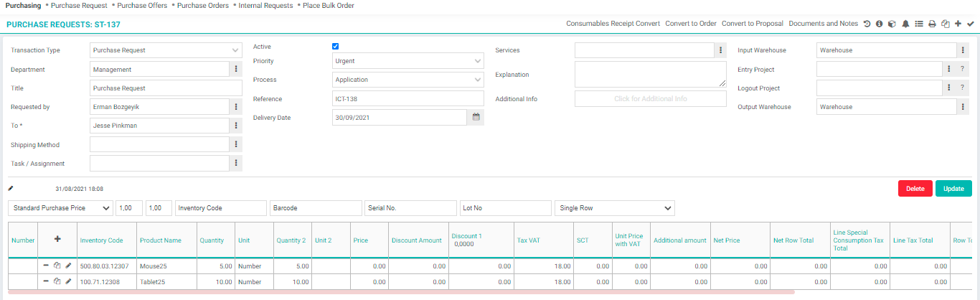Add a new row with table plus icon

pyautogui.click(x=57, y=240)
